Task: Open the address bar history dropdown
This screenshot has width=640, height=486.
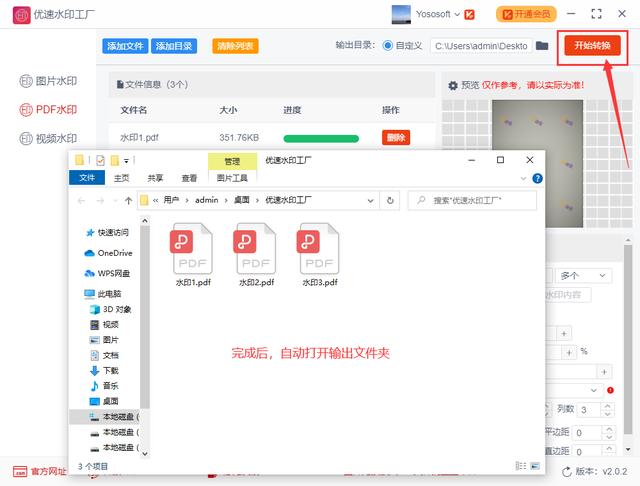Action: click(x=370, y=200)
